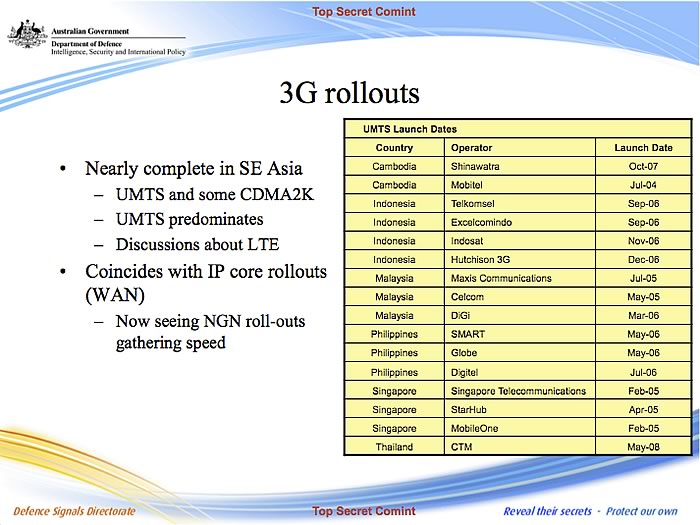The height and width of the screenshot is (525, 700).
Task: Click the 'Country' column header
Action: pyautogui.click(x=394, y=148)
